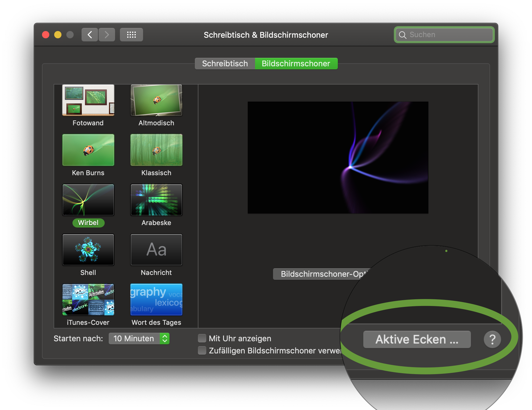
Task: Click the forward navigation arrow
Action: coord(107,35)
